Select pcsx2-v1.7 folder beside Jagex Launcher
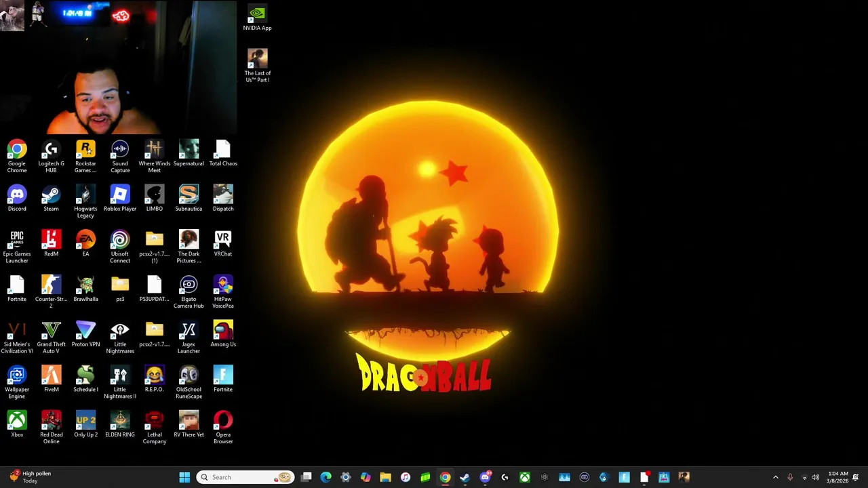The image size is (868, 488). tap(155, 335)
